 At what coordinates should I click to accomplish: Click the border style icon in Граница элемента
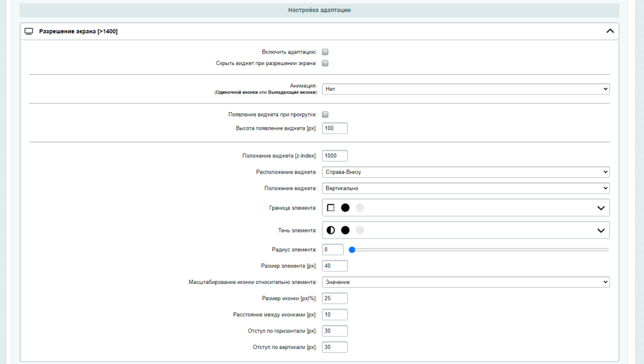click(x=331, y=208)
